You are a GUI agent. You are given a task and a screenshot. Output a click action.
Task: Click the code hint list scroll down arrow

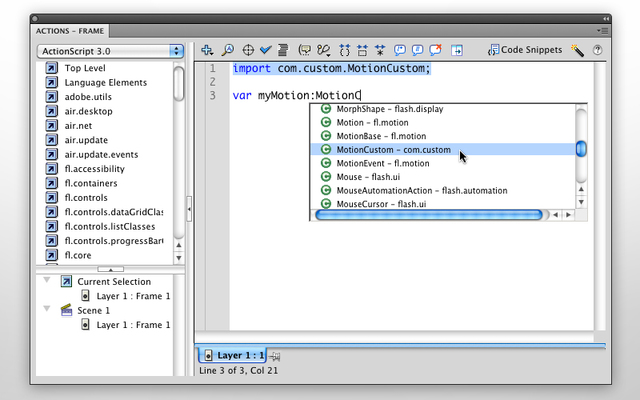coord(581,202)
